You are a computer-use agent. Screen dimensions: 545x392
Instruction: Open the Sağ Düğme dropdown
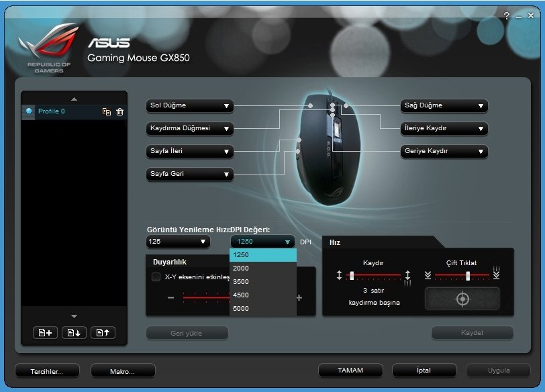444,105
